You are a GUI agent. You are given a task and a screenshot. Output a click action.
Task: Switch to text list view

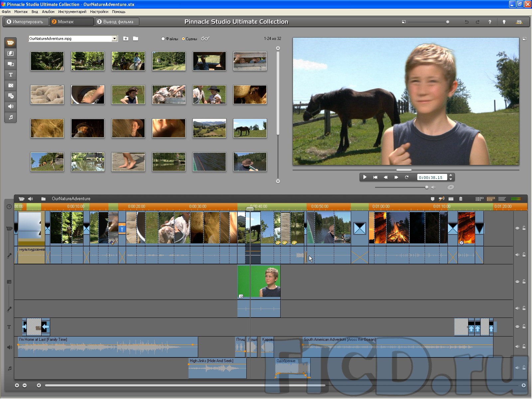(502, 199)
